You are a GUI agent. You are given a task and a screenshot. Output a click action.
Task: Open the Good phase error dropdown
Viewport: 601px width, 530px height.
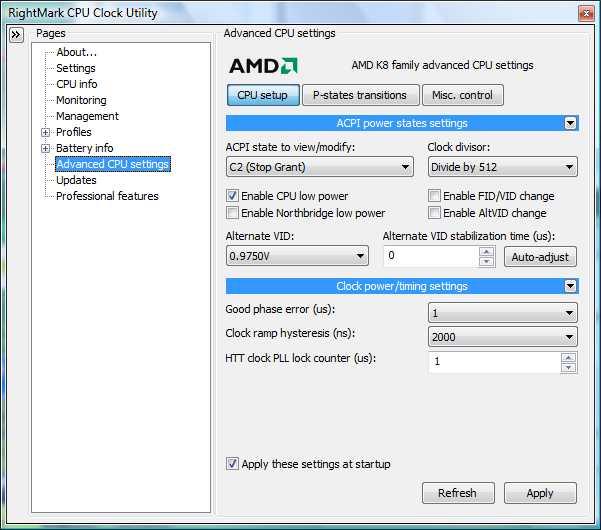[x=502, y=313]
